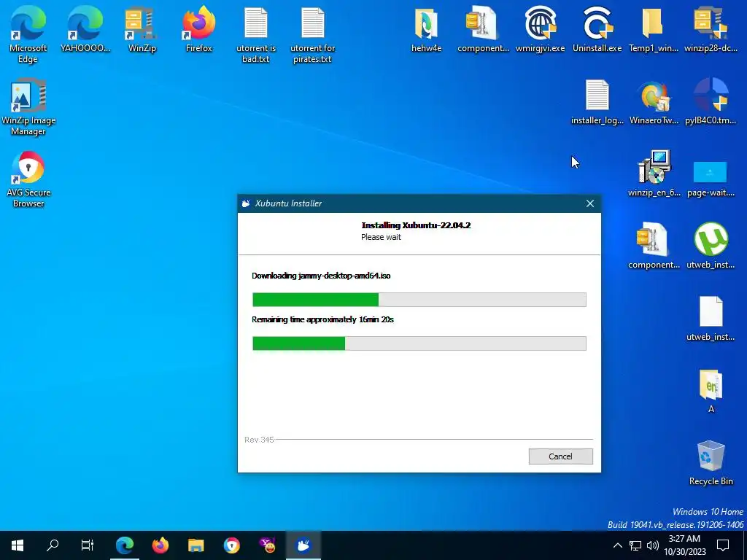Open the Windows Start menu
747x560 pixels.
tap(18, 545)
